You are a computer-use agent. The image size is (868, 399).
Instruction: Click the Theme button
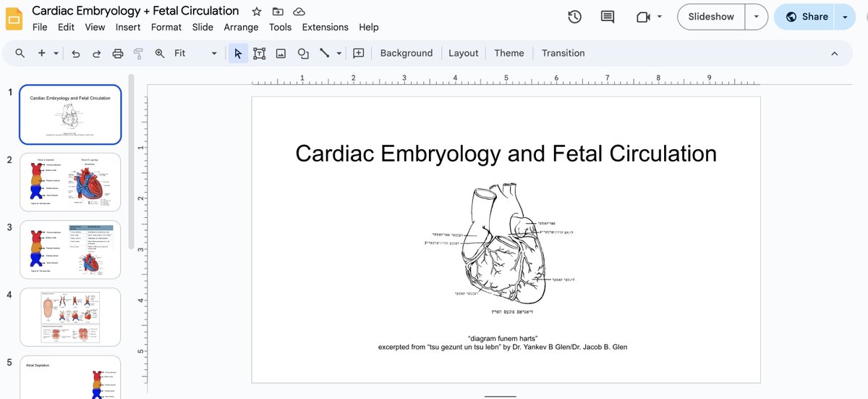point(509,53)
